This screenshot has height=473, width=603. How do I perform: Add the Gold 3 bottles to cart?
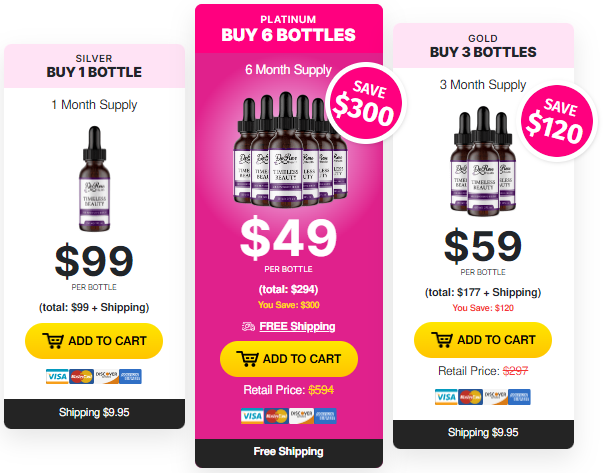483,340
